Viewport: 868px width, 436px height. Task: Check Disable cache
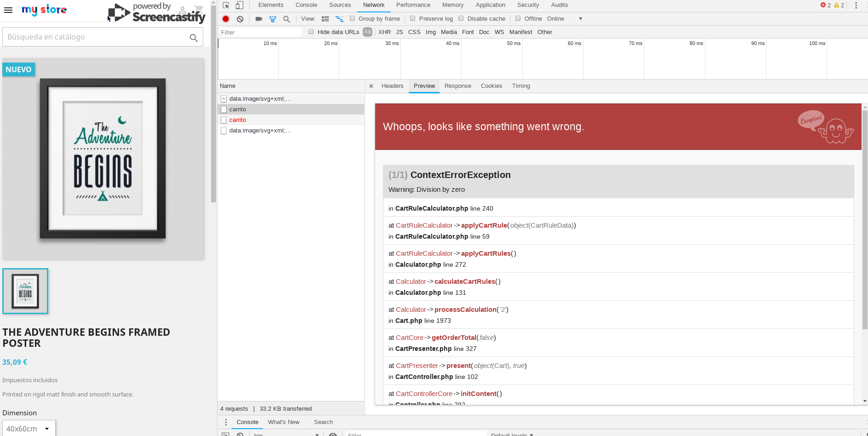pyautogui.click(x=461, y=18)
